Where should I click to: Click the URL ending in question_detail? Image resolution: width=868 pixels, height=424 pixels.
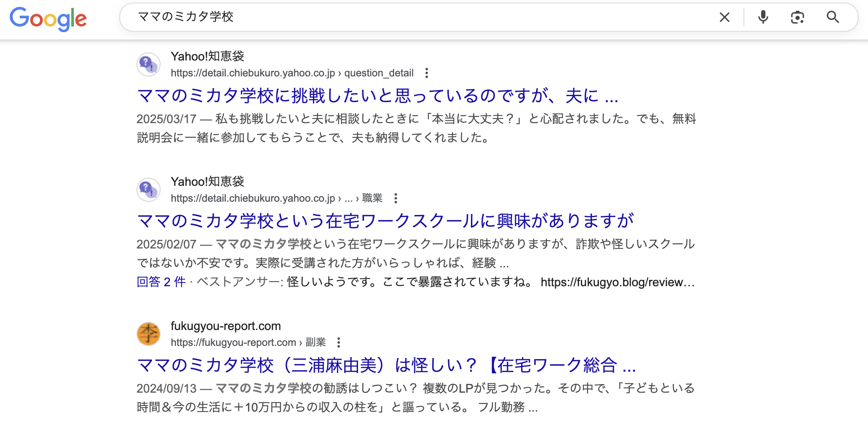[292, 73]
